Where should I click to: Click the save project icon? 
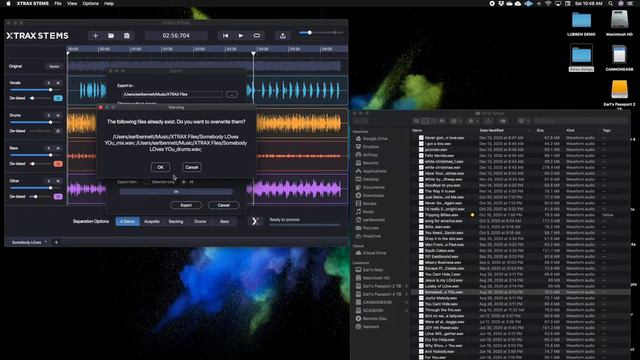tap(127, 36)
